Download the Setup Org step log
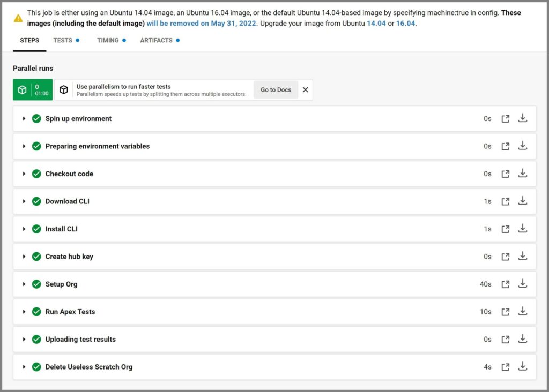Image resolution: width=549 pixels, height=392 pixels. tap(523, 284)
